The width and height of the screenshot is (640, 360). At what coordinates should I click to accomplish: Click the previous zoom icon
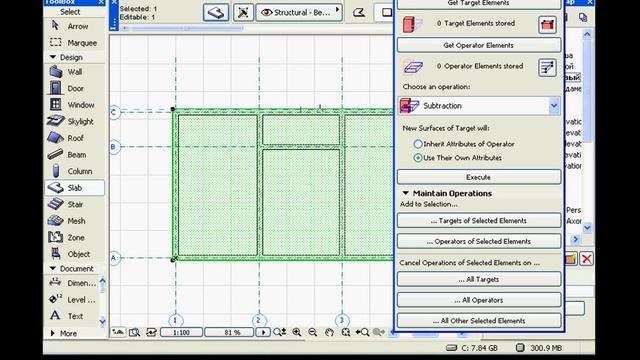(362, 332)
